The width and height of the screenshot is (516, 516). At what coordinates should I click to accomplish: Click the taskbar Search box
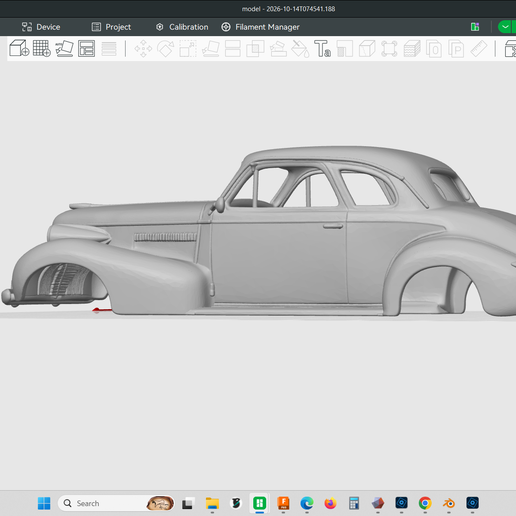116,503
